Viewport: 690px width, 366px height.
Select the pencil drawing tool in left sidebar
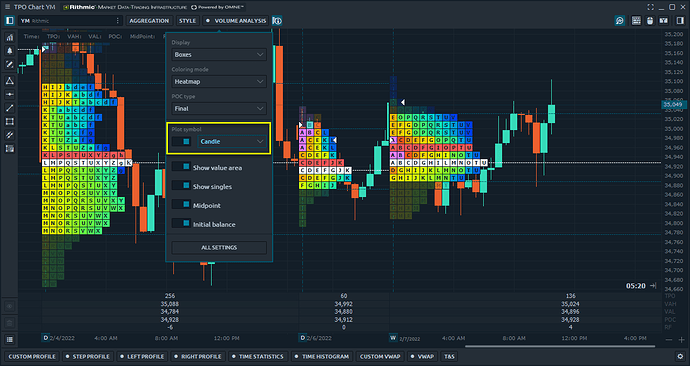(x=9, y=64)
